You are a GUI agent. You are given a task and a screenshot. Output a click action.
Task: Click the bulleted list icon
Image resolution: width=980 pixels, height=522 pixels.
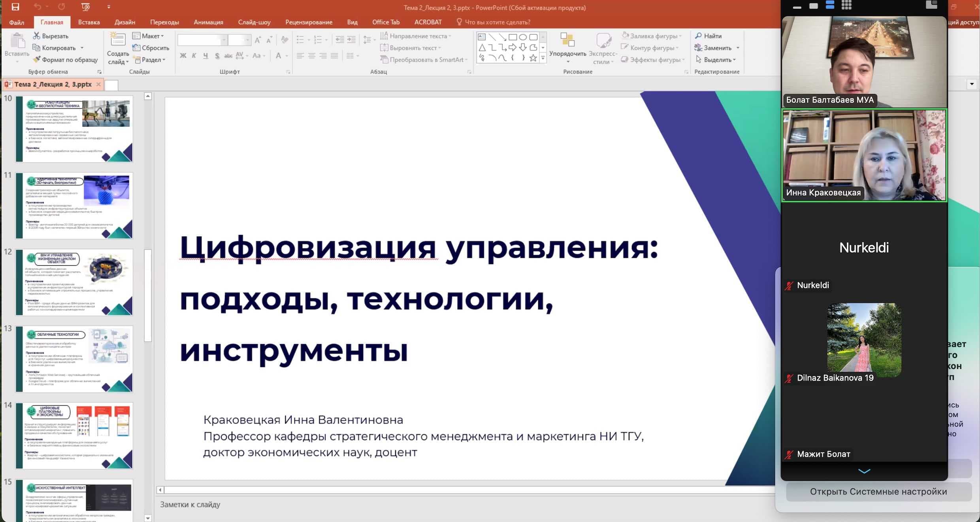click(x=300, y=40)
